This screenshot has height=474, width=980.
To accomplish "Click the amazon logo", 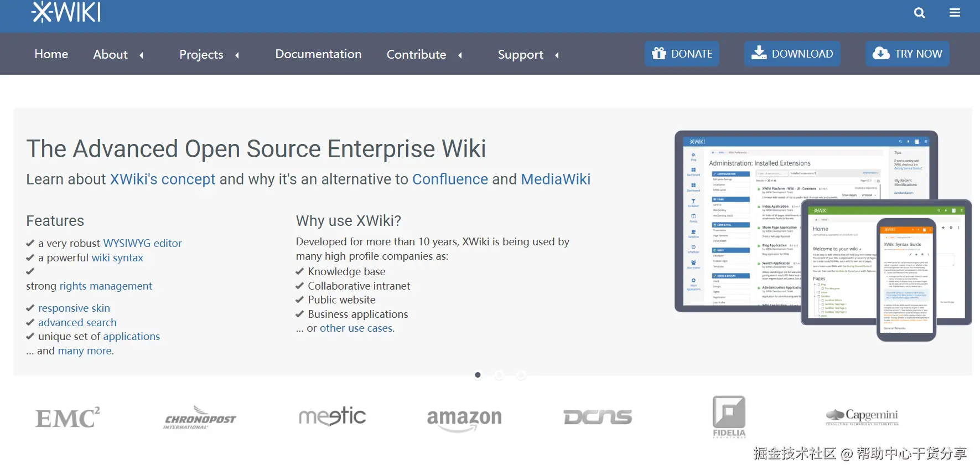I will [x=464, y=419].
